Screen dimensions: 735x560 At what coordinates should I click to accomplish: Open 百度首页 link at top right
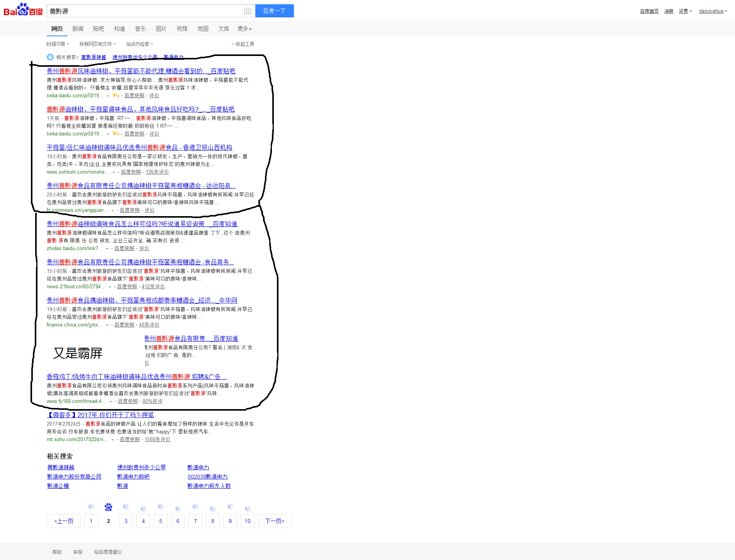[x=649, y=11]
